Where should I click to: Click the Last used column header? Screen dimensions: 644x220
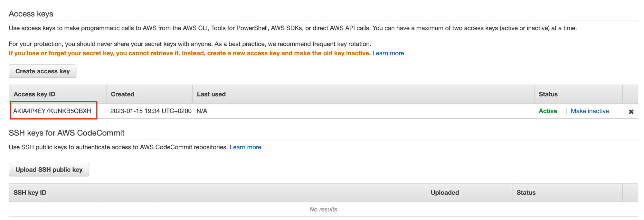point(211,94)
